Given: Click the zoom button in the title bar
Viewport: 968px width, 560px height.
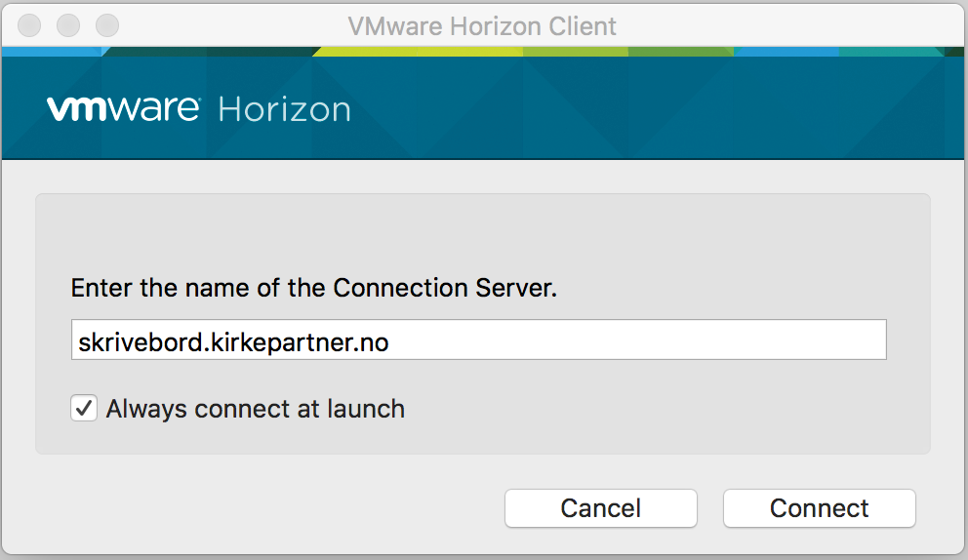Looking at the screenshot, I should tap(106, 25).
